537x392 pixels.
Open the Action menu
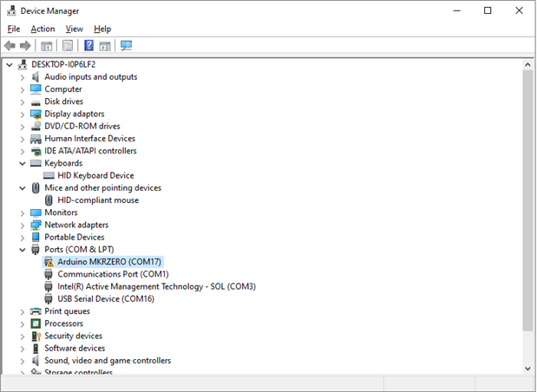(43, 29)
